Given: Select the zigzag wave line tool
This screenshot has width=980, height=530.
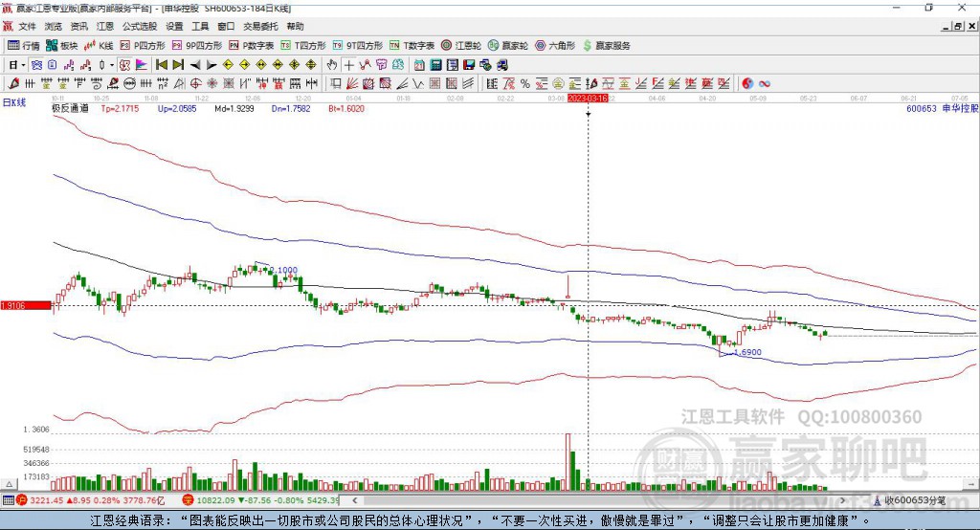Looking at the screenshot, I should pos(417,84).
